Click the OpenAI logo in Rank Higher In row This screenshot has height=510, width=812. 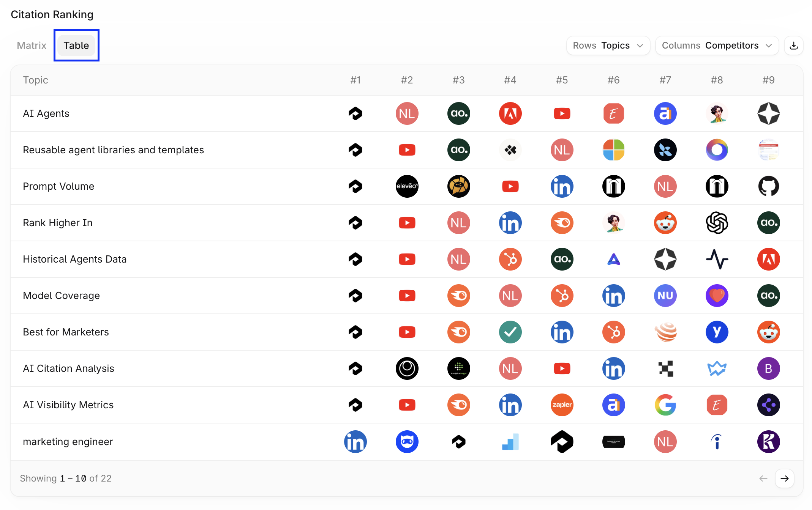pos(717,223)
